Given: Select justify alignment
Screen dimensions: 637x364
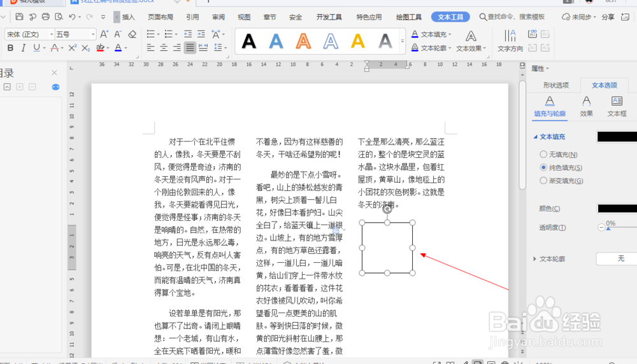Looking at the screenshot, I should (190, 48).
